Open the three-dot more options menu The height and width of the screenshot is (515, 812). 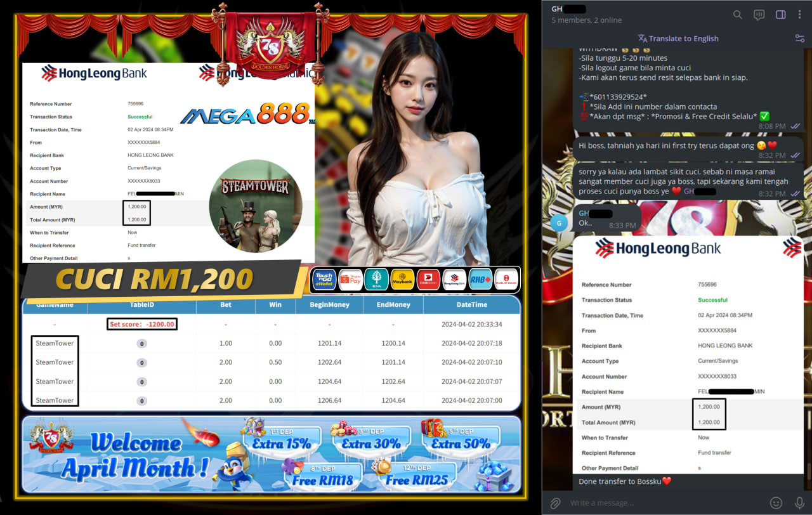[801, 15]
